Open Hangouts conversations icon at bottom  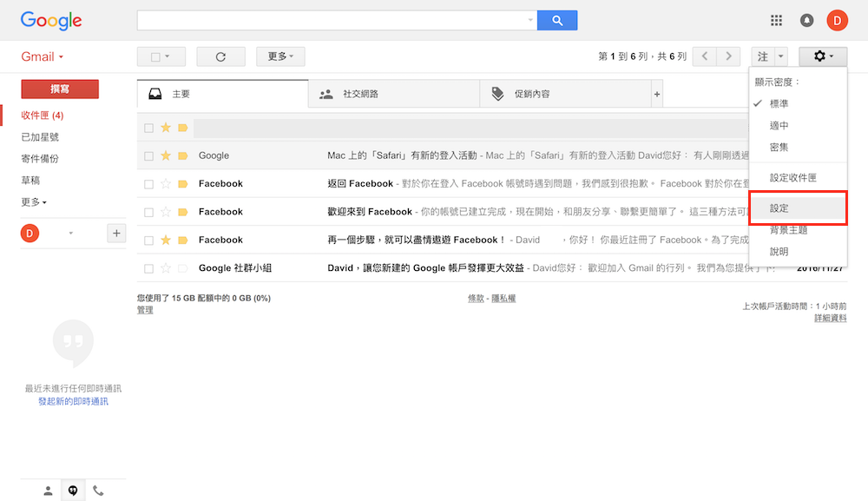tap(73, 491)
